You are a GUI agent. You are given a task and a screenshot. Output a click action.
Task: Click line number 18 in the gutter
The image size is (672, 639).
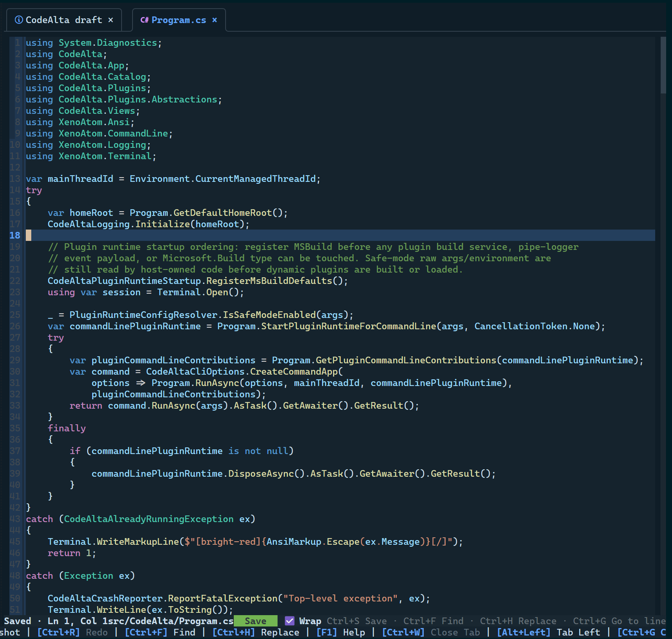click(15, 235)
